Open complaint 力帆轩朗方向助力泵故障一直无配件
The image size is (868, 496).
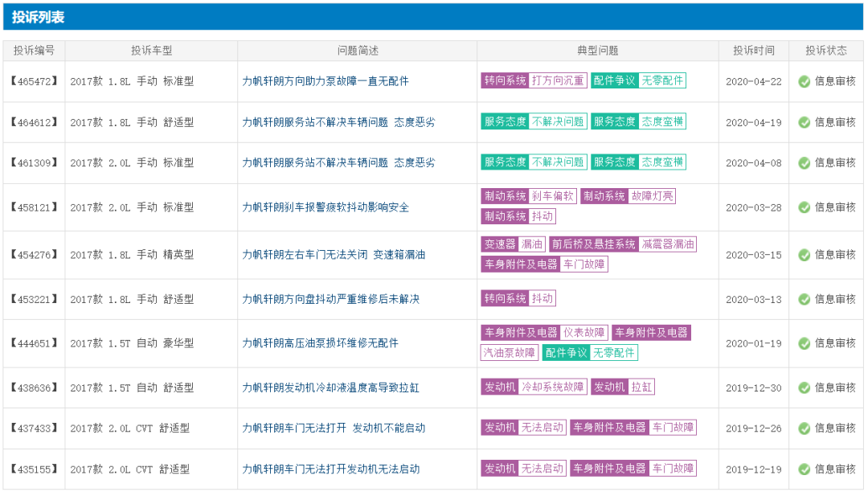325,81
